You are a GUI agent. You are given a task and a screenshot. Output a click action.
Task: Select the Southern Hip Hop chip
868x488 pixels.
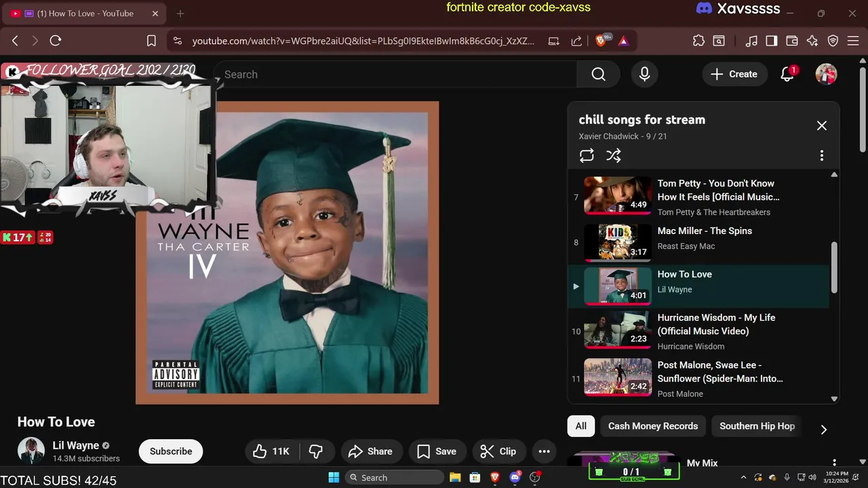coord(757,426)
